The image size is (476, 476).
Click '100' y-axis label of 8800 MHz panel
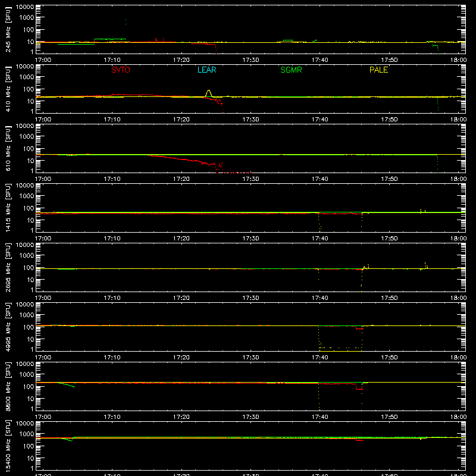(x=29, y=386)
